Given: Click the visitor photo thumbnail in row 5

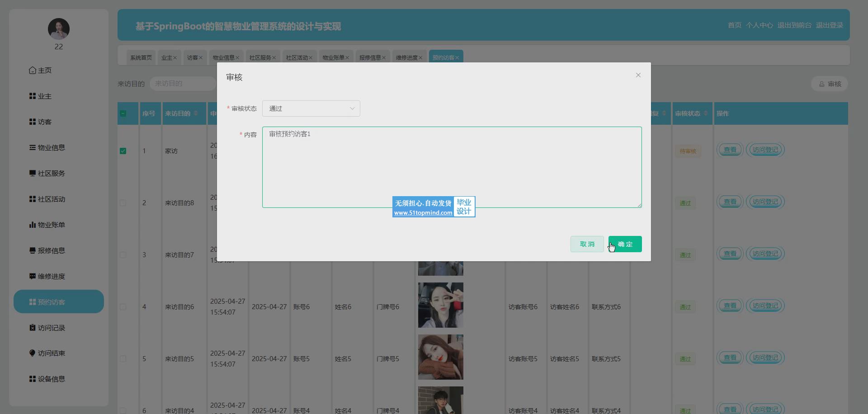Looking at the screenshot, I should click(440, 357).
